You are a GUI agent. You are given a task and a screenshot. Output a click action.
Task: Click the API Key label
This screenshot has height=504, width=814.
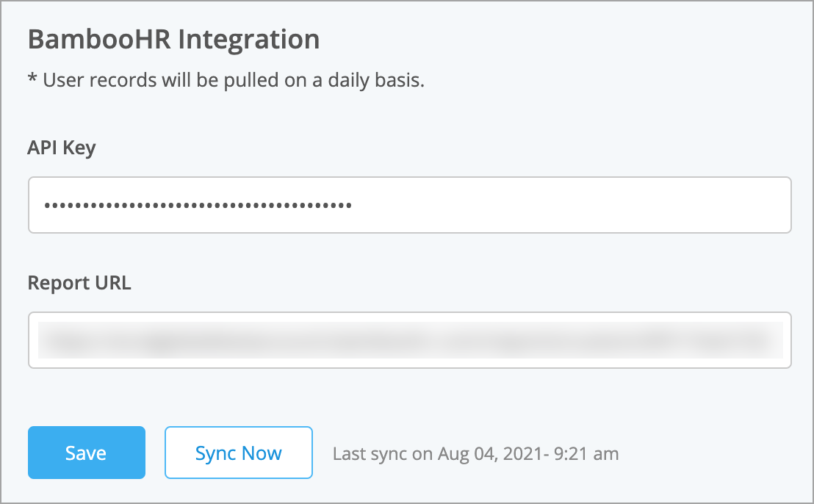pyautogui.click(x=62, y=148)
